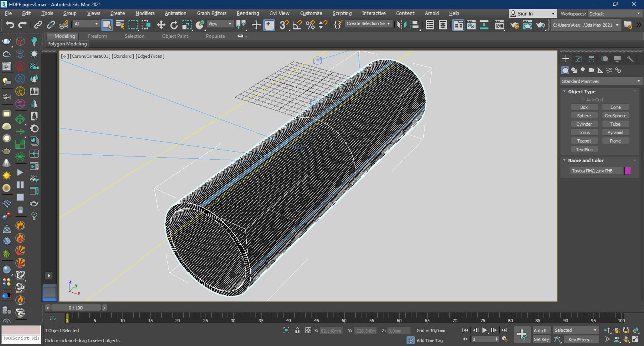Play the animation
The width and height of the screenshot is (644, 346).
coord(484,330)
